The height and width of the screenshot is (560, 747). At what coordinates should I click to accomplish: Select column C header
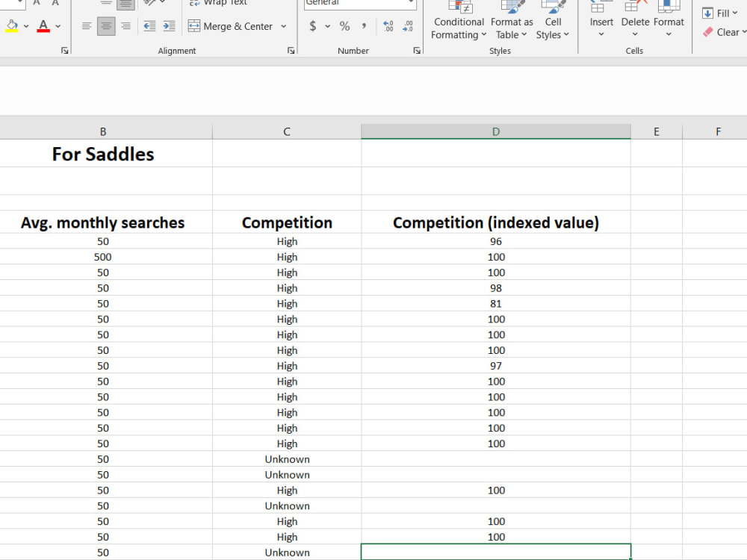pos(287,132)
